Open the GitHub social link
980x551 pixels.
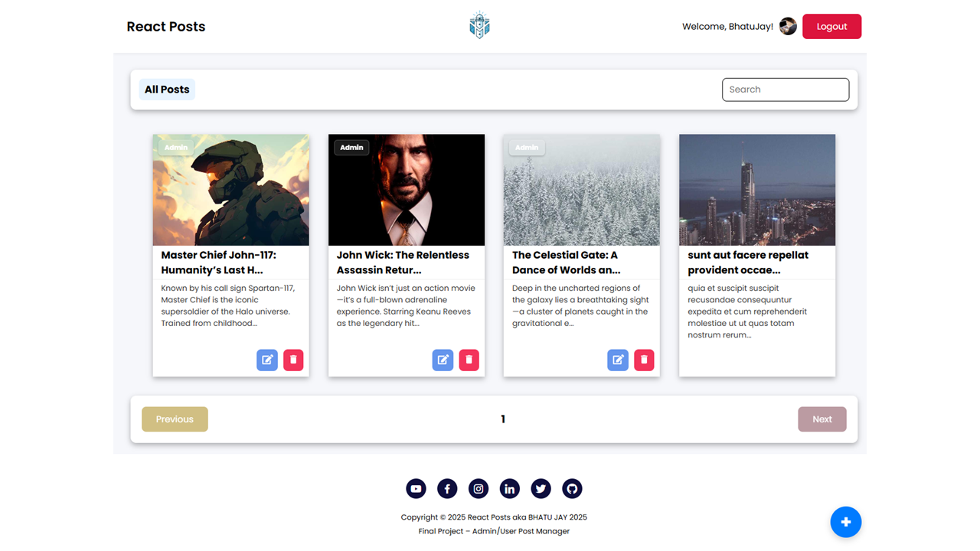point(572,488)
